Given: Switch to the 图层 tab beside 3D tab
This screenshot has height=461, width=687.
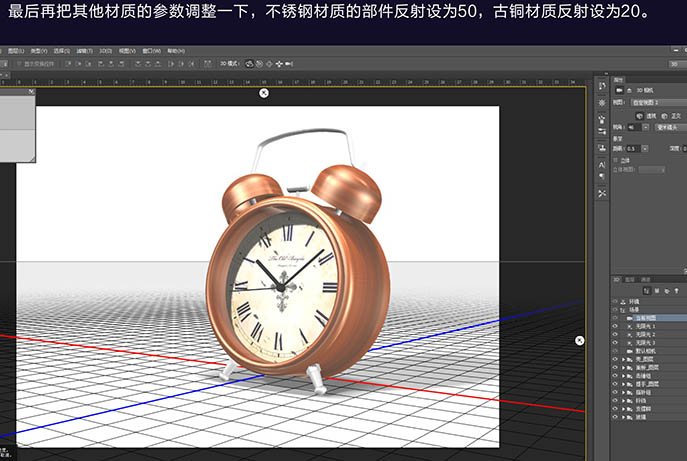Looking at the screenshot, I should tap(630, 279).
